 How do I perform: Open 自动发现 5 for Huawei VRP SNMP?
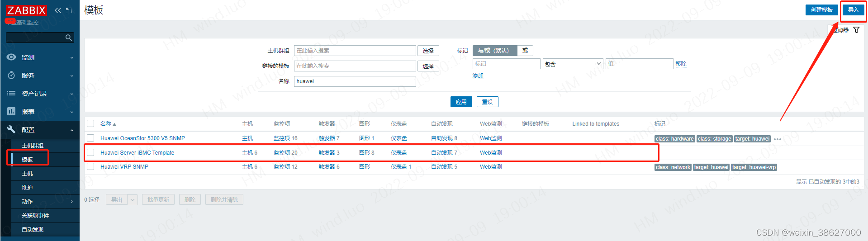(442, 167)
